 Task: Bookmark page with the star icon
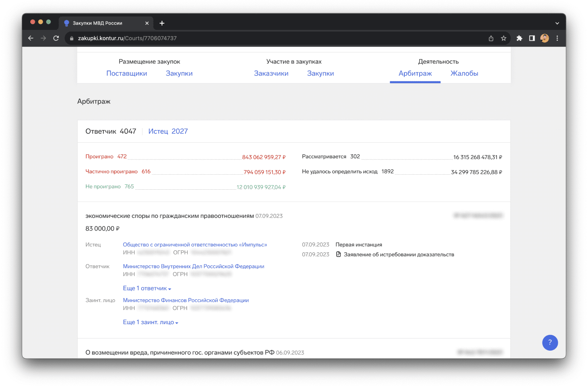tap(503, 38)
